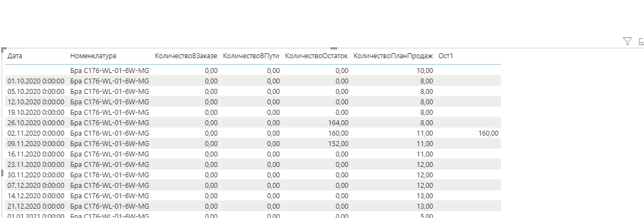644x218 pixels.
Task: Click the 164,00 value in КоличествоОстаток
Action: pos(338,122)
